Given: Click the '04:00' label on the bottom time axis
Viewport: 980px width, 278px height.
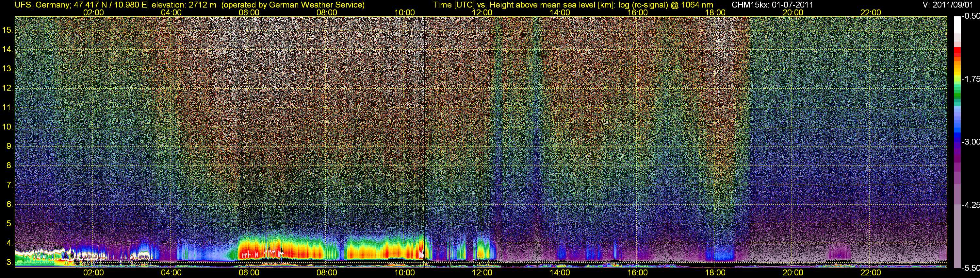Looking at the screenshot, I should click(171, 273).
